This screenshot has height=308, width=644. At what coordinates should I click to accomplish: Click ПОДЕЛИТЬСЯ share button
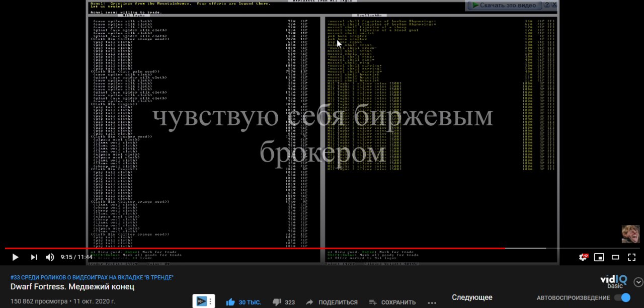click(x=332, y=302)
